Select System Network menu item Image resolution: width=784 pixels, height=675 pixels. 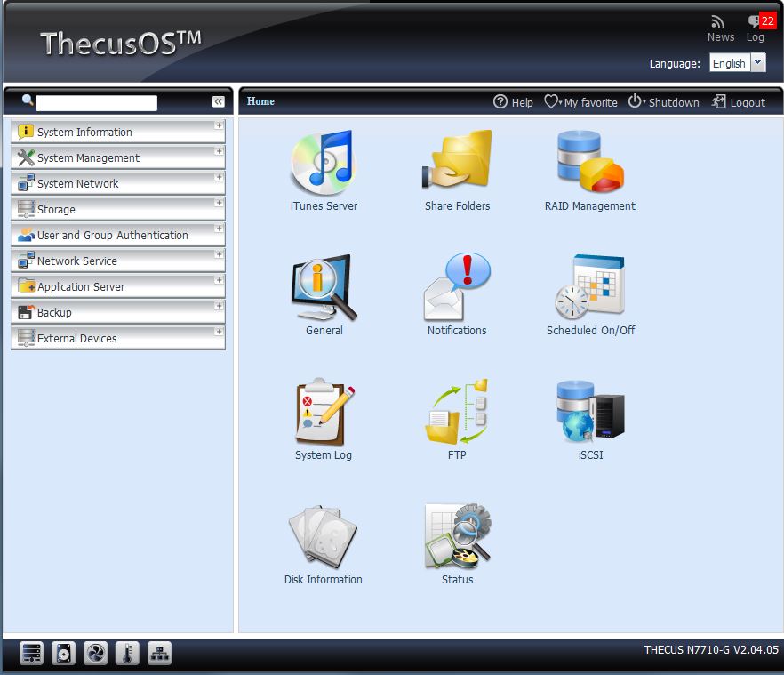(118, 183)
